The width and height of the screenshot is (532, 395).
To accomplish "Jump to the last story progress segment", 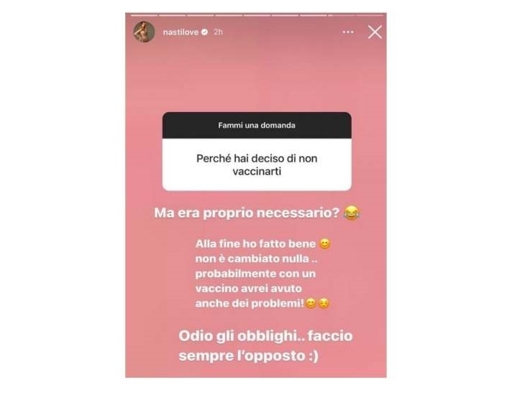I will 370,15.
